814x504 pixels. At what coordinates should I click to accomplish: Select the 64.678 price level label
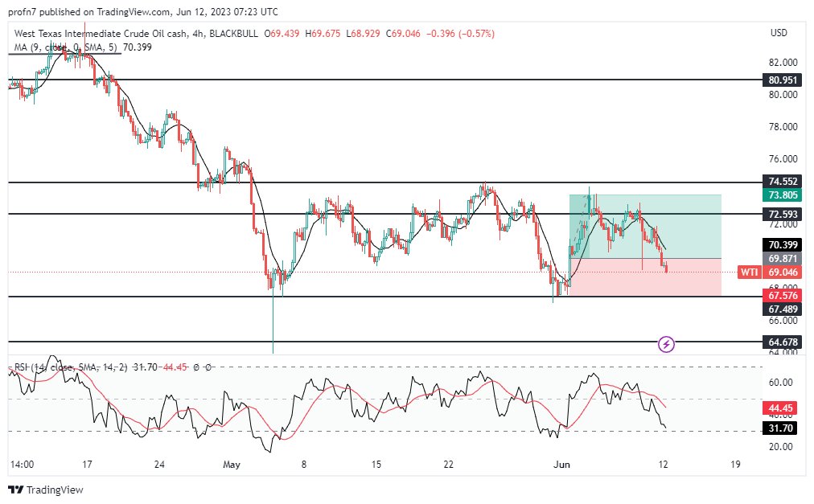click(x=783, y=342)
